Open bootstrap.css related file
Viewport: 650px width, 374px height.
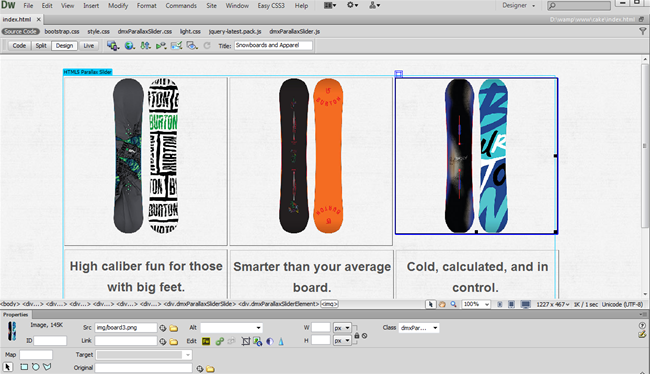pyautogui.click(x=62, y=32)
